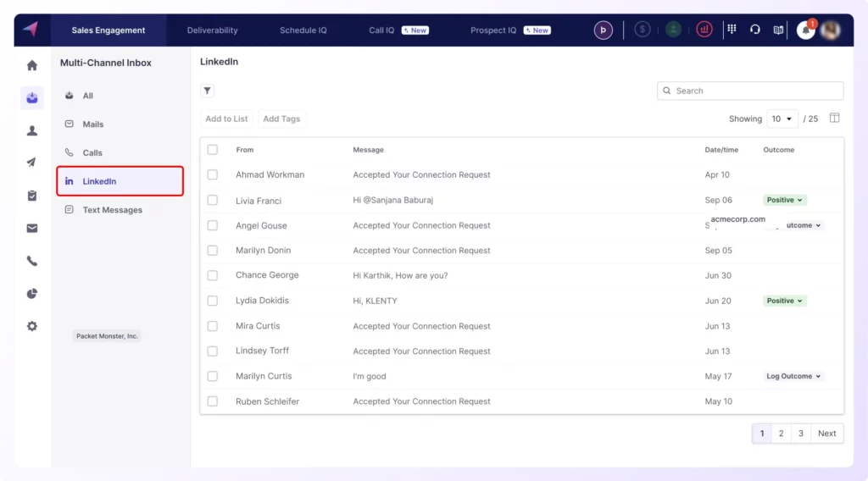Click the Klenty paper-plane logo
868x481 pixels.
click(31, 29)
